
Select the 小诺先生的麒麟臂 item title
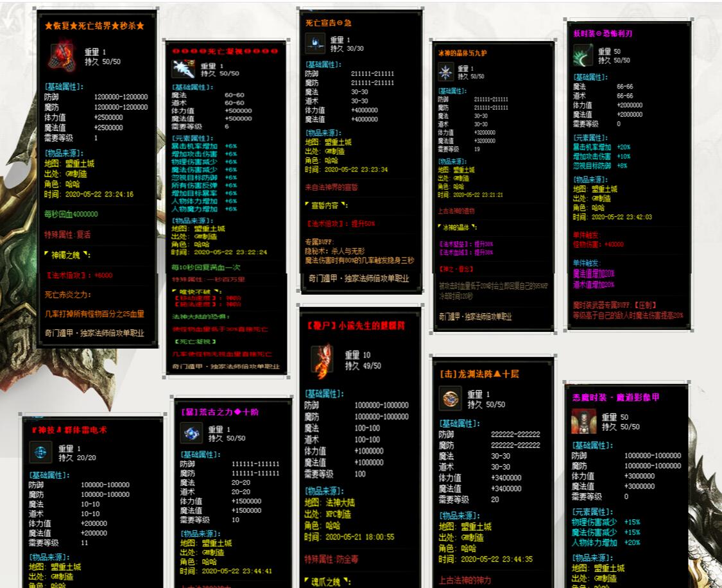pyautogui.click(x=356, y=325)
